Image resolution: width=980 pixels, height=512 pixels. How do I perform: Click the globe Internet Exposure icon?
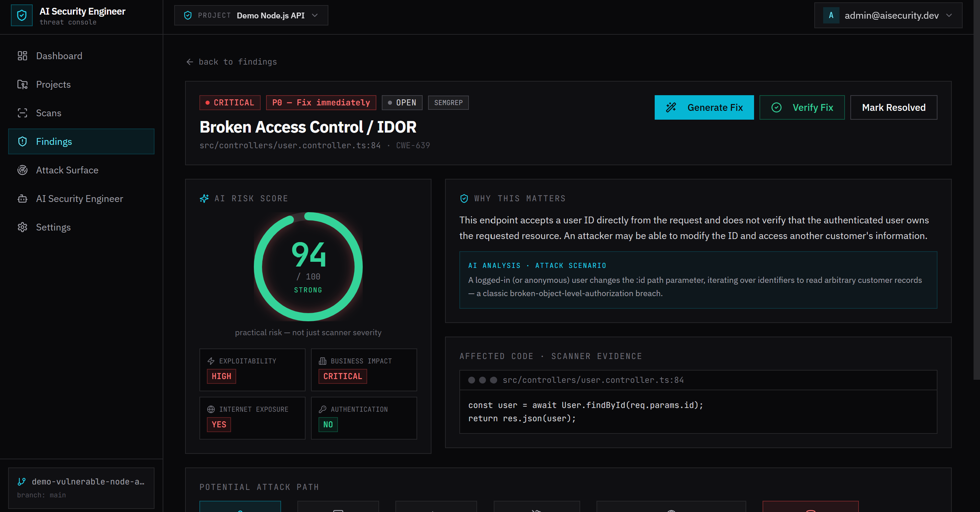point(211,409)
